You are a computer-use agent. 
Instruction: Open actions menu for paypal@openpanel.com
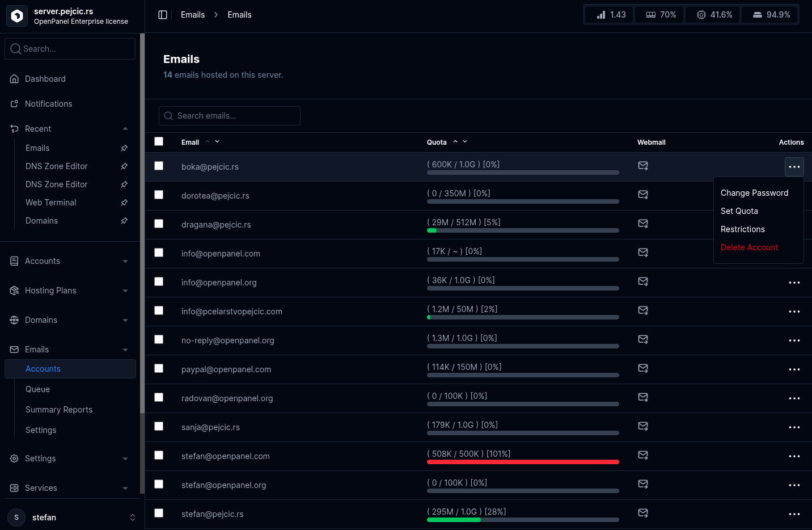[794, 369]
